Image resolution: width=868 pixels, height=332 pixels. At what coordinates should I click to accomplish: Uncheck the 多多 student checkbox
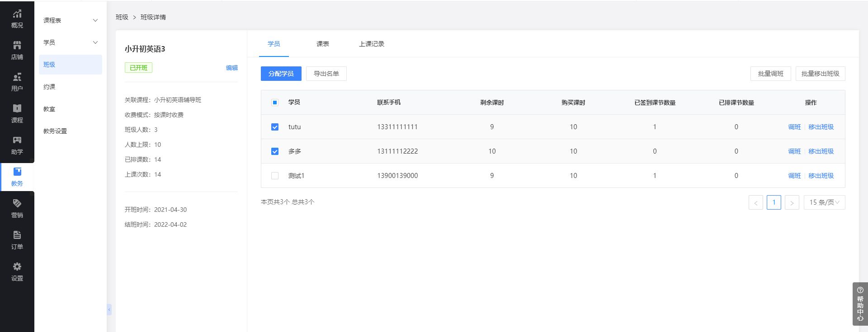(x=274, y=151)
